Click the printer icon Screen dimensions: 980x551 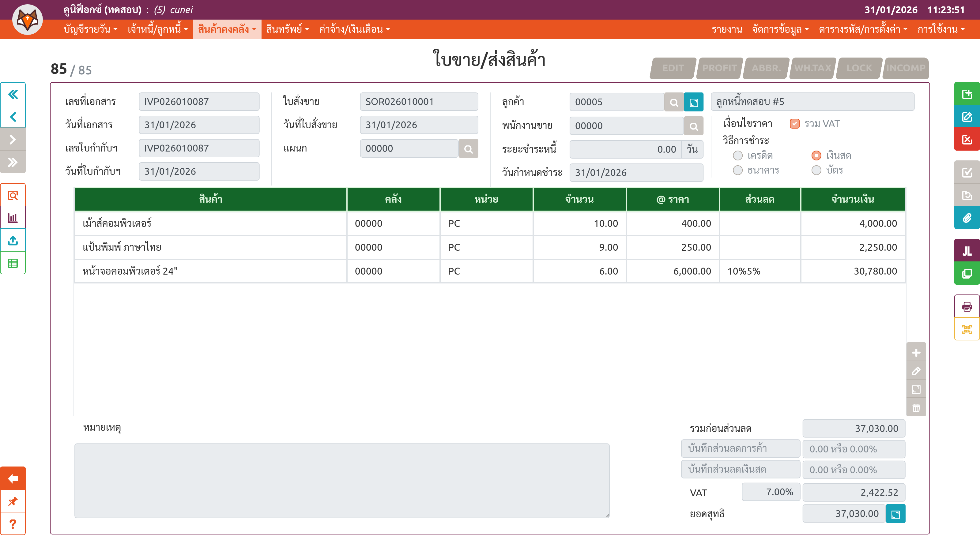pos(967,306)
